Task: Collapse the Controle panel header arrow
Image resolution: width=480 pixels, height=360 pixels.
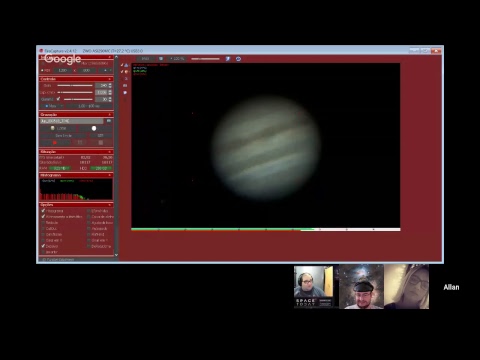Action: [110, 79]
